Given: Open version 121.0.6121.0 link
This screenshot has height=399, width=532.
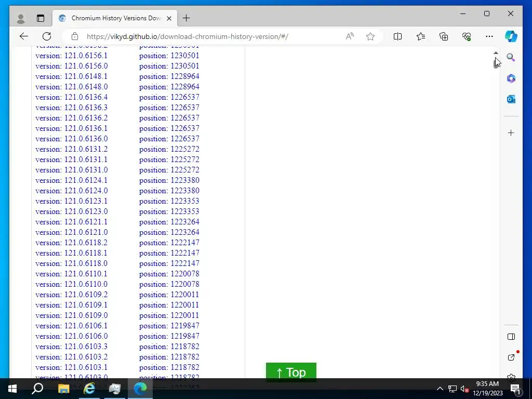Looking at the screenshot, I should 71,232.
